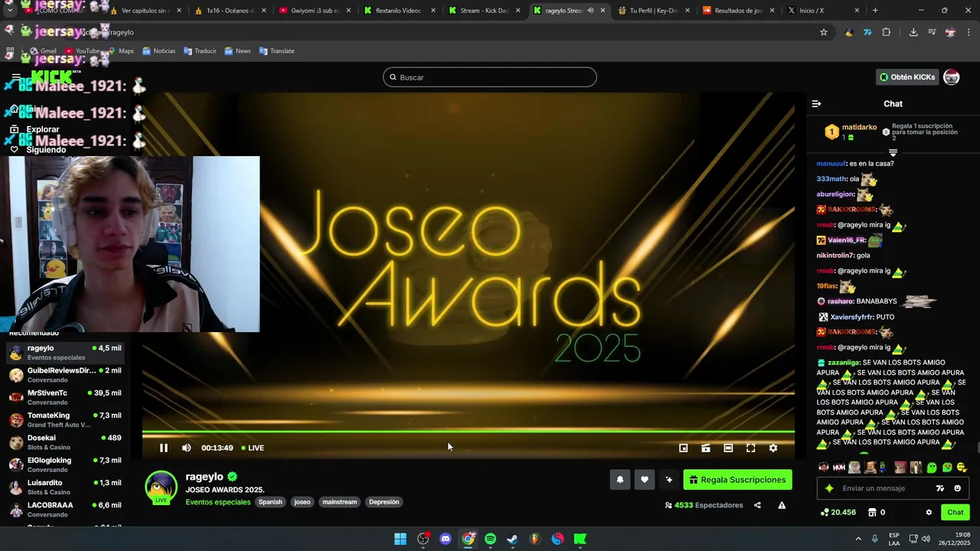Switch to 1x16 - Océanos browser tab

pyautogui.click(x=230, y=11)
